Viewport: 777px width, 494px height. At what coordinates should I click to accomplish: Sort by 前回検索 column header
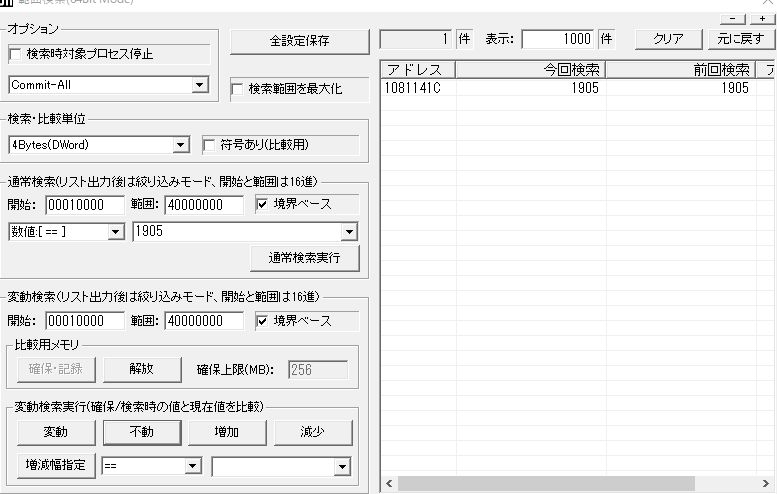(680, 70)
